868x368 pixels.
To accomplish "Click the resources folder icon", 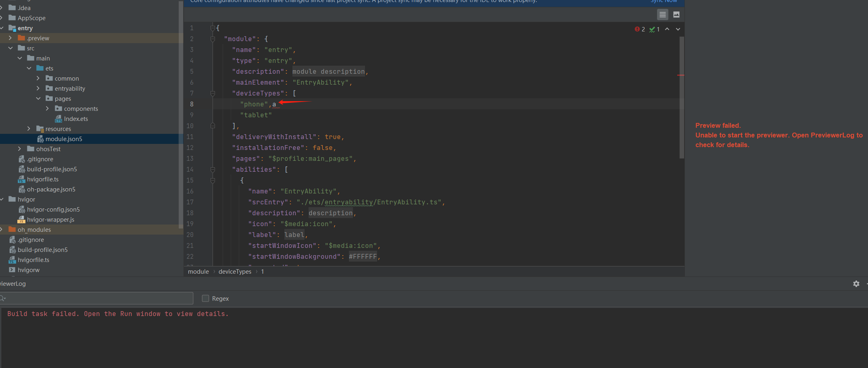I will [x=40, y=129].
